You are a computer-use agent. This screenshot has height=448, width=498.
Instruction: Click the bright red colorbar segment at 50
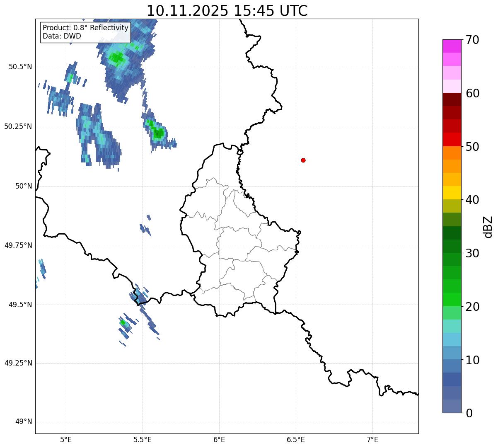[452, 140]
